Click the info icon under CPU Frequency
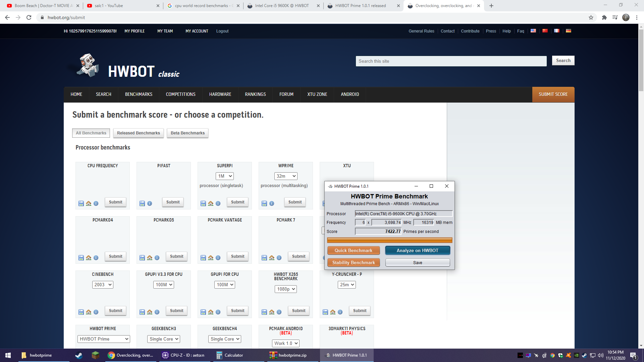 pyautogui.click(x=96, y=203)
